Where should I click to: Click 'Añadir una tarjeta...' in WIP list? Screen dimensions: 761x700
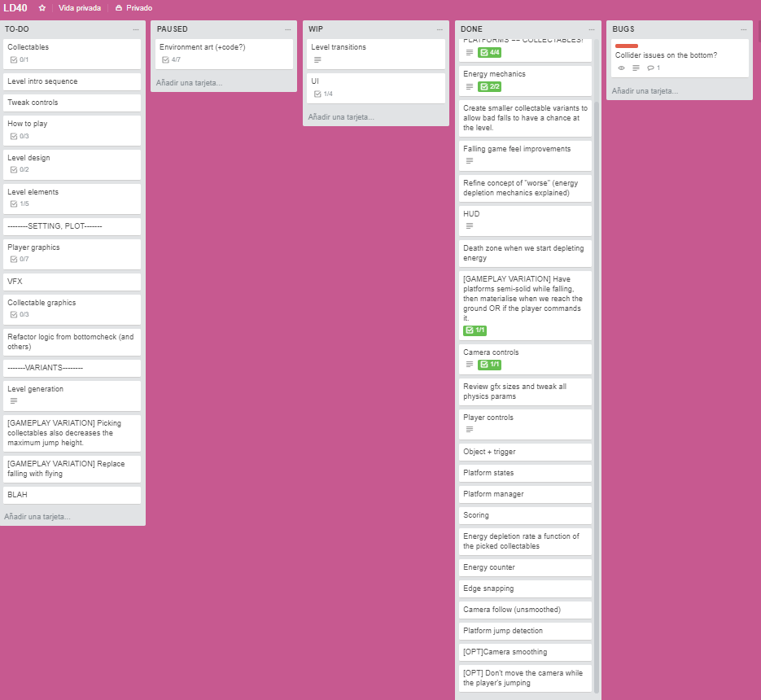pos(341,117)
